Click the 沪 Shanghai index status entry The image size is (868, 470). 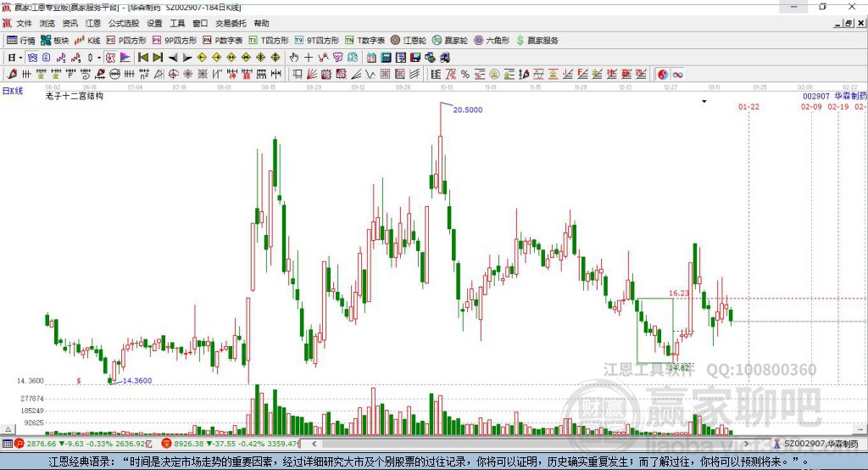coord(84,444)
